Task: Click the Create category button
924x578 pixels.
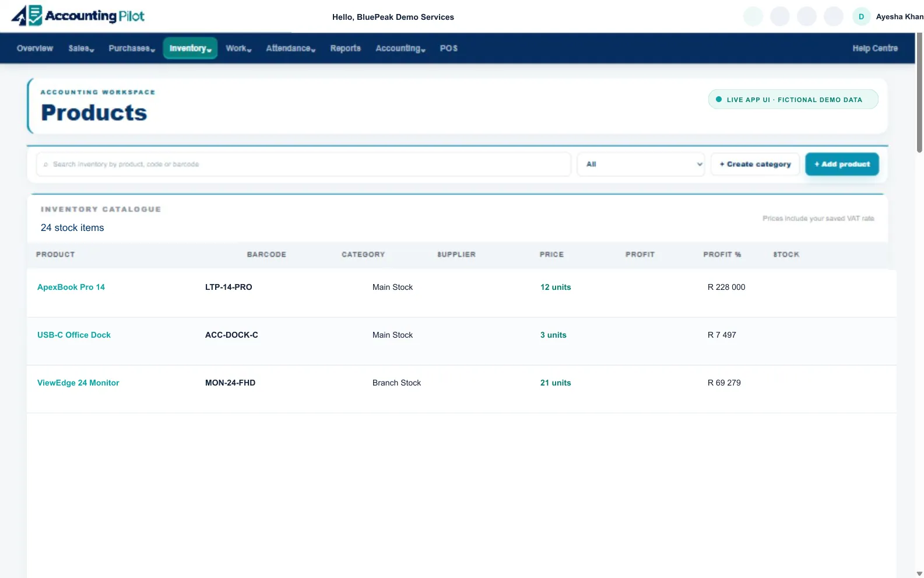Action: 755,164
